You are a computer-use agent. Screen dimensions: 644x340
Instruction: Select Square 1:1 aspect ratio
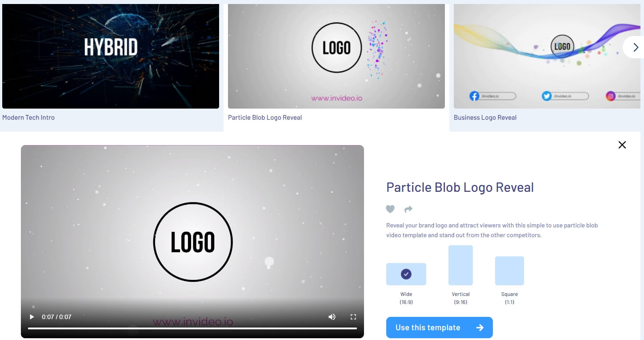click(509, 271)
